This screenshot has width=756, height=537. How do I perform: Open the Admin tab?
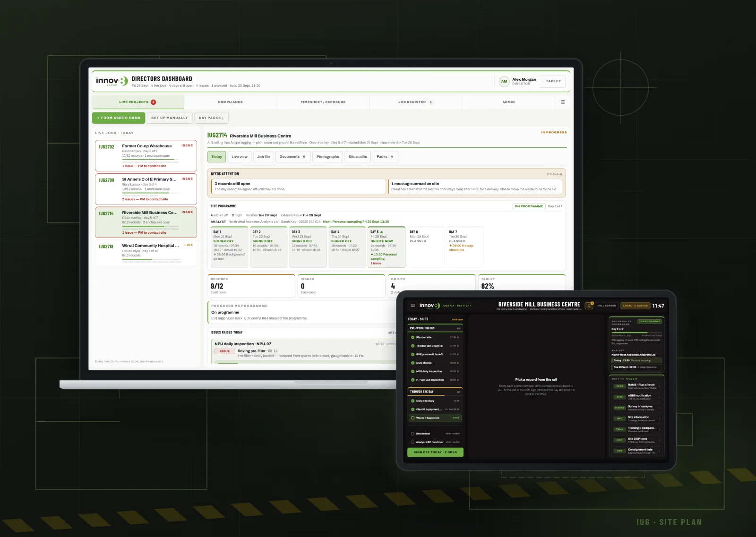click(508, 102)
